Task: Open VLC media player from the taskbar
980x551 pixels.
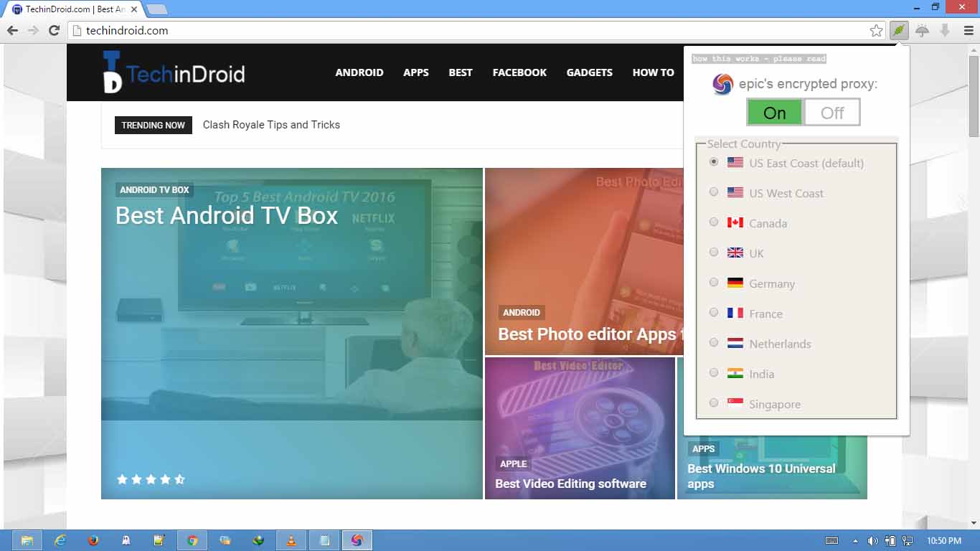Action: 291,540
